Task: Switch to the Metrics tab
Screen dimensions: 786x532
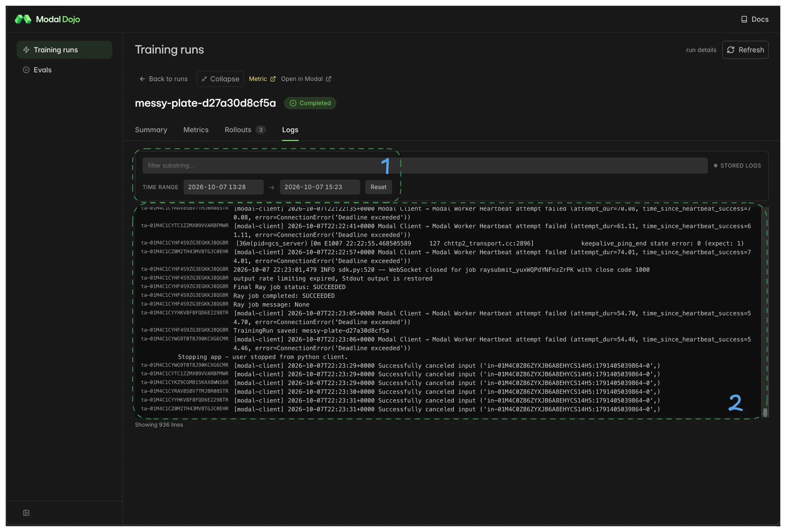Action: (196, 130)
